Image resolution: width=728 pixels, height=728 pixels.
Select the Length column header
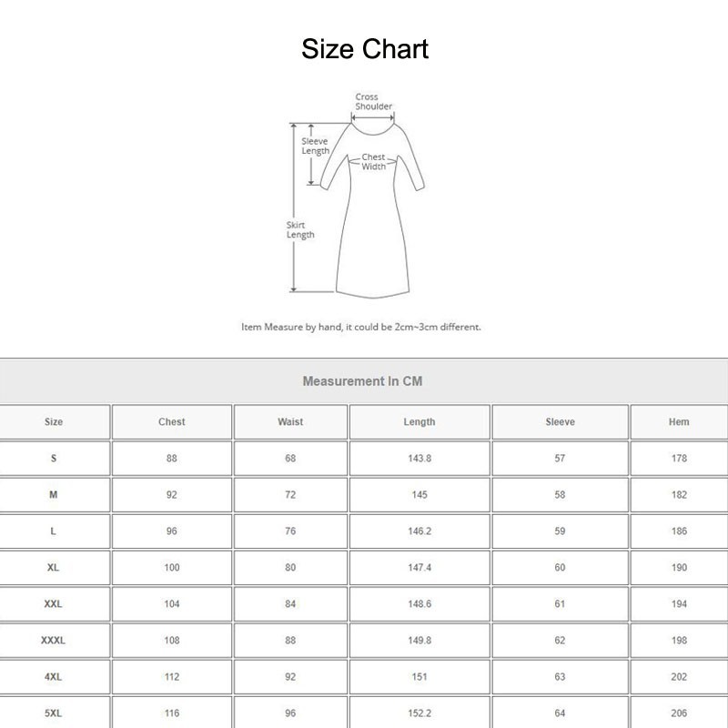pyautogui.click(x=420, y=422)
